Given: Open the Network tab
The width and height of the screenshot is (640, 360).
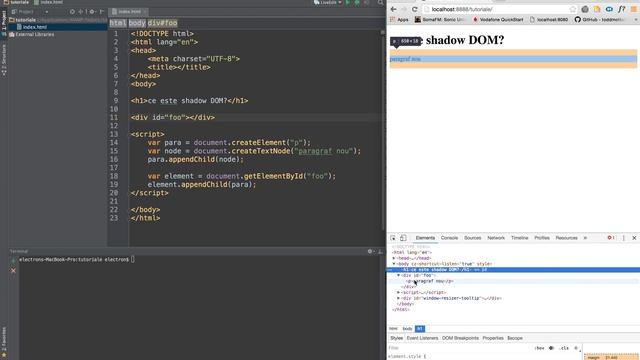Looking at the screenshot, I should pyautogui.click(x=496, y=238).
